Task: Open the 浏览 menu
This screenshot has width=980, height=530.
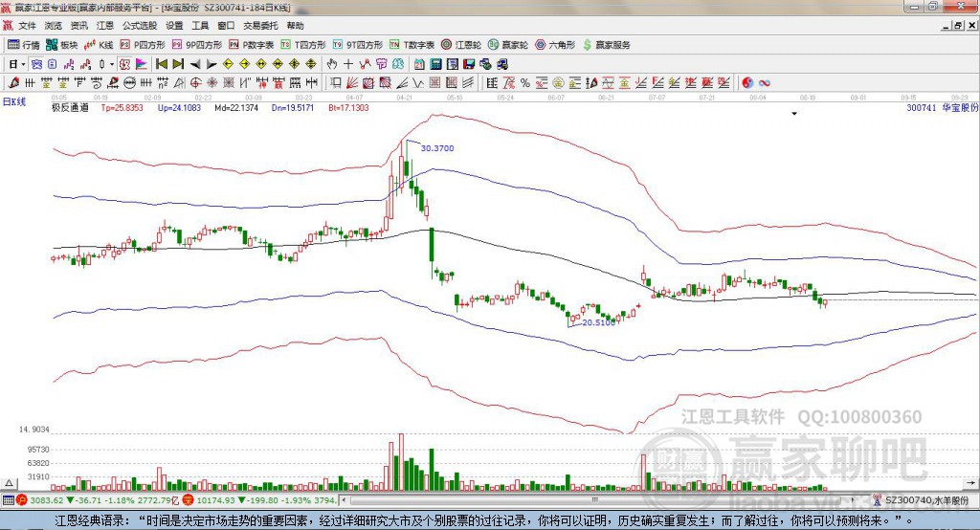Action: point(54,26)
